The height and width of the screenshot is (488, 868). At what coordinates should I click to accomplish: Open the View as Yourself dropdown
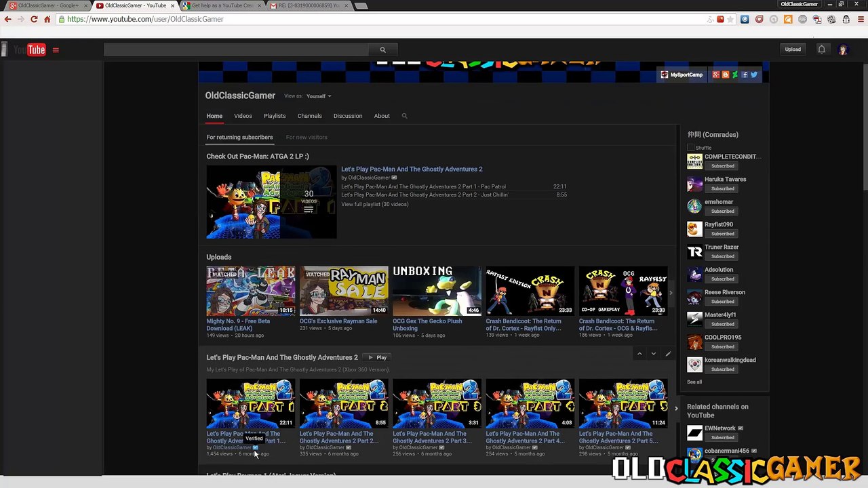pyautogui.click(x=319, y=96)
